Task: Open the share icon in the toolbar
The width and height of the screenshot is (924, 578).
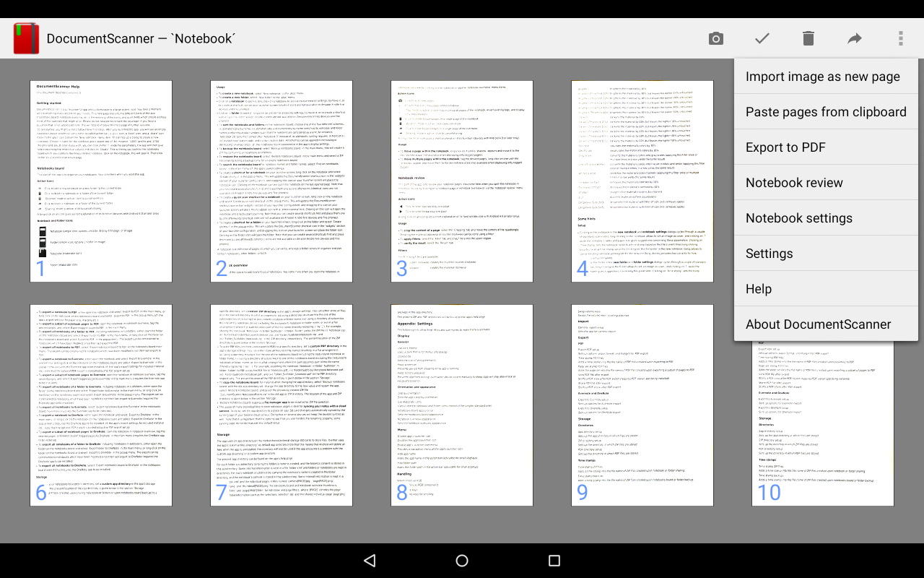Action: click(854, 38)
